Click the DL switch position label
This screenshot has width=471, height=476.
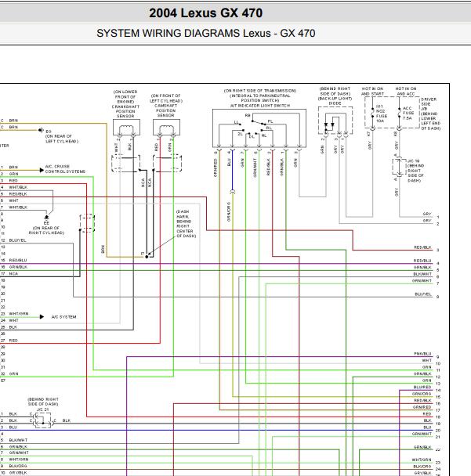252,136
